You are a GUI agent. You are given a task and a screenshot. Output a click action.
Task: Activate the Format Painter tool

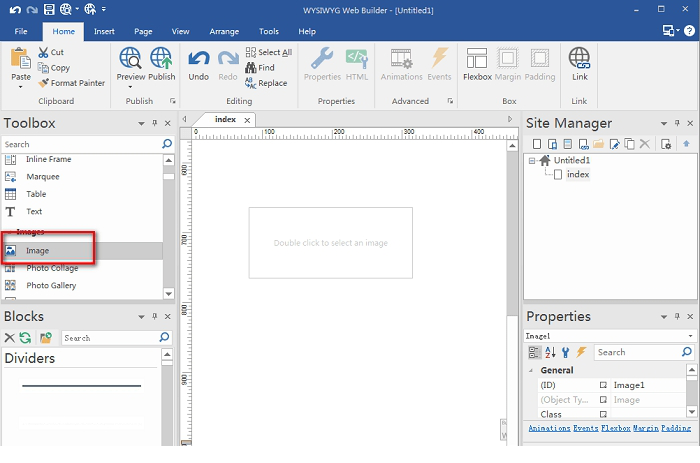[72, 83]
